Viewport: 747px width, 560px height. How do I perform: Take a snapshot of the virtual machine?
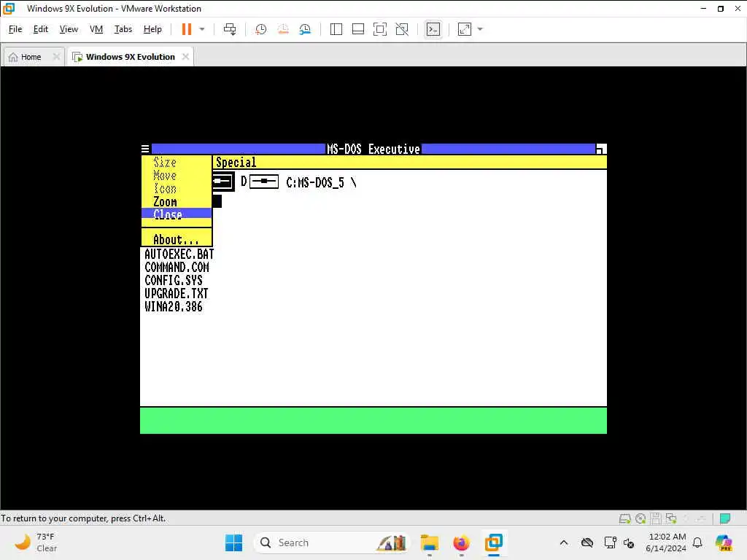260,29
